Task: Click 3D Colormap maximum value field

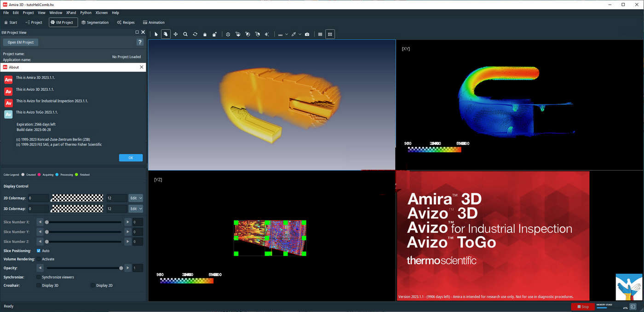Action: point(116,208)
